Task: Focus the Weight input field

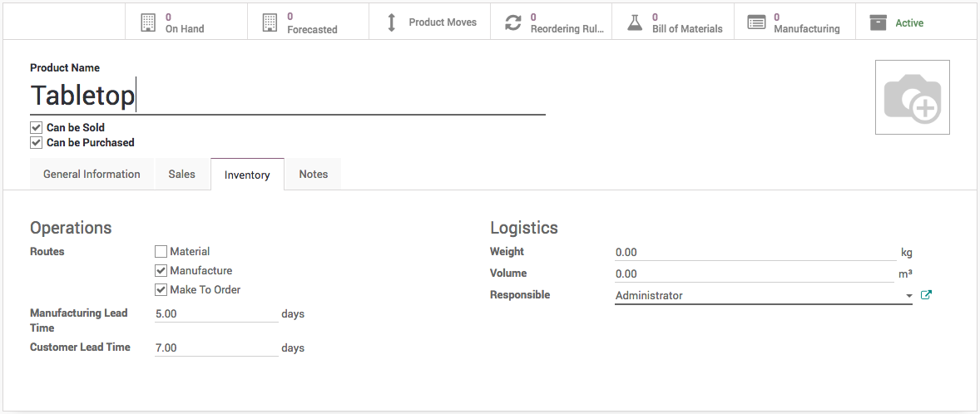Action: click(755, 253)
